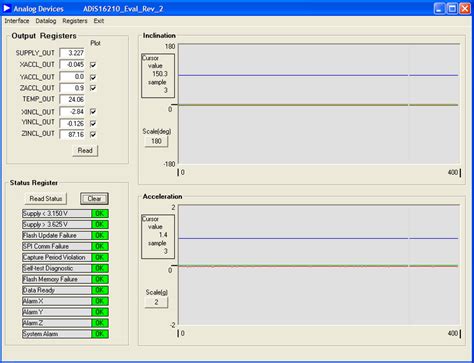The width and height of the screenshot is (474, 363).
Task: Click the Analog Devices logo icon in title bar
Action: pyautogui.click(x=7, y=8)
